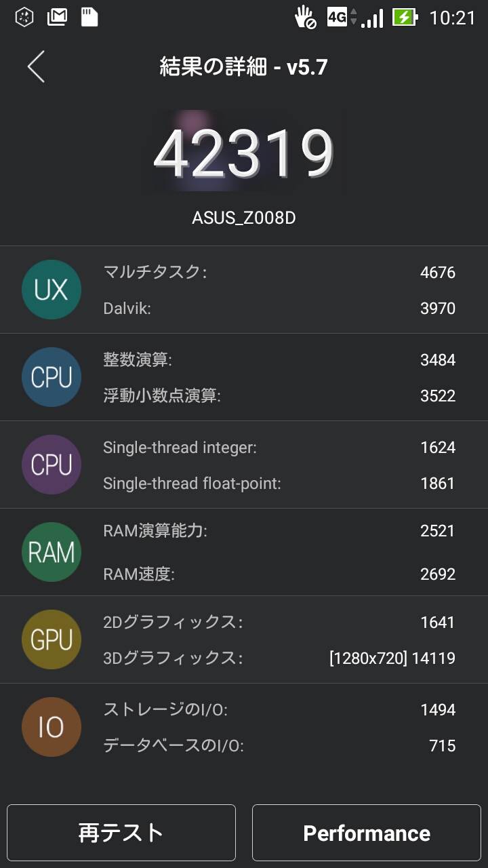The width and height of the screenshot is (488, 868).
Task: Tap the blue CPU category icon
Action: pos(52,377)
